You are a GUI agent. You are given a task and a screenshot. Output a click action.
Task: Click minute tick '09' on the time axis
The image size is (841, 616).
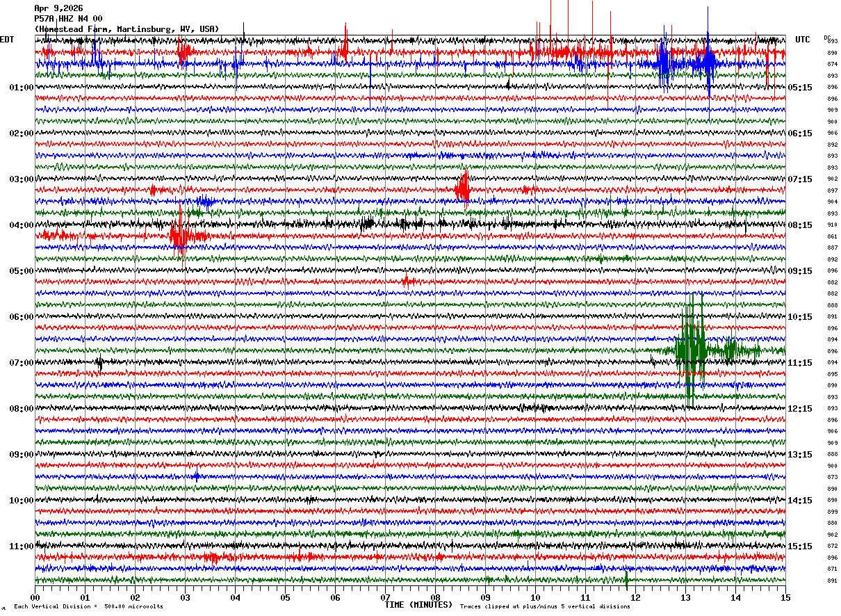485,597
